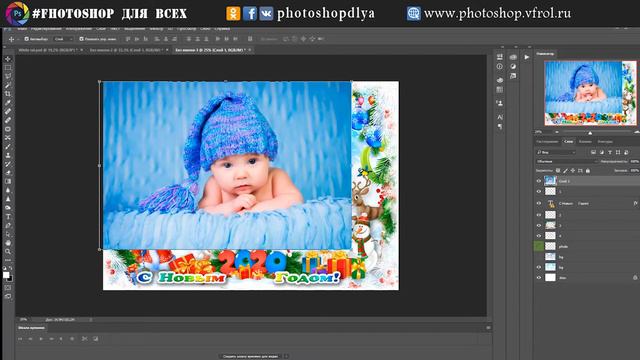The image size is (640, 360).
Task: Open the Редактирование menu
Action: pyautogui.click(x=46, y=29)
